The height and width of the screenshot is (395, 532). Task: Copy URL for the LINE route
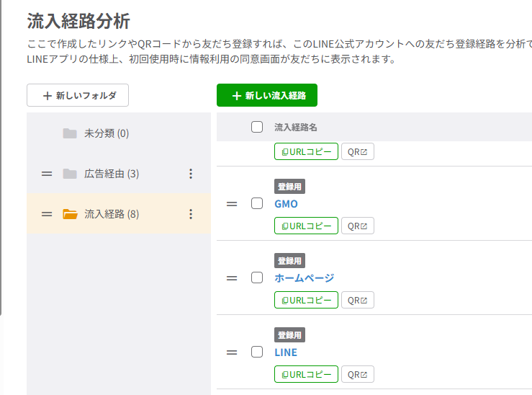coord(307,374)
